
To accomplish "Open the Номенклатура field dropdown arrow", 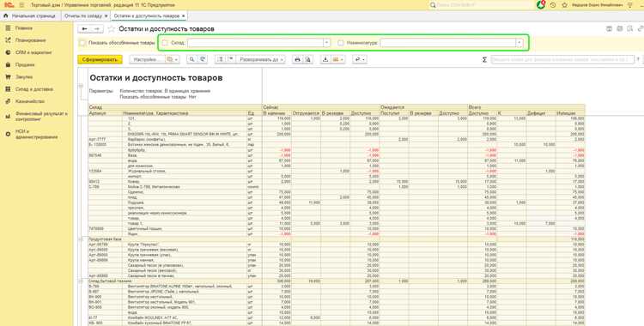I will [x=519, y=43].
